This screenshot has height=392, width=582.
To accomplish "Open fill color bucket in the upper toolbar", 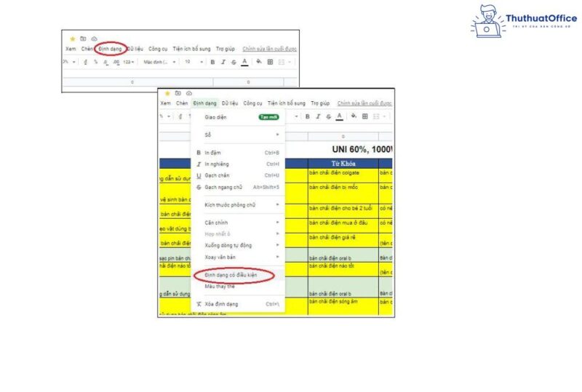I will tap(259, 62).
